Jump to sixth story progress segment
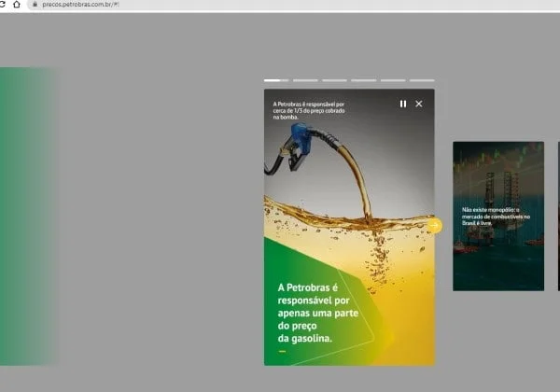This screenshot has width=560, height=392. pos(422,80)
